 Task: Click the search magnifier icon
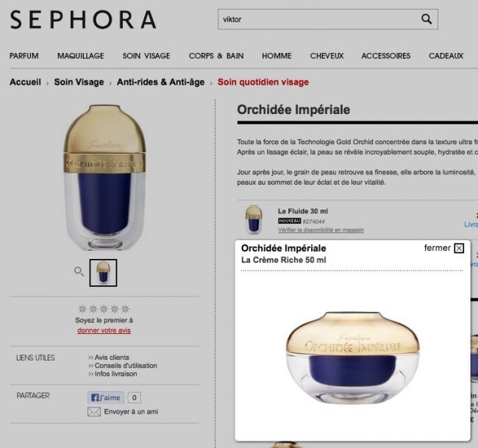click(427, 19)
